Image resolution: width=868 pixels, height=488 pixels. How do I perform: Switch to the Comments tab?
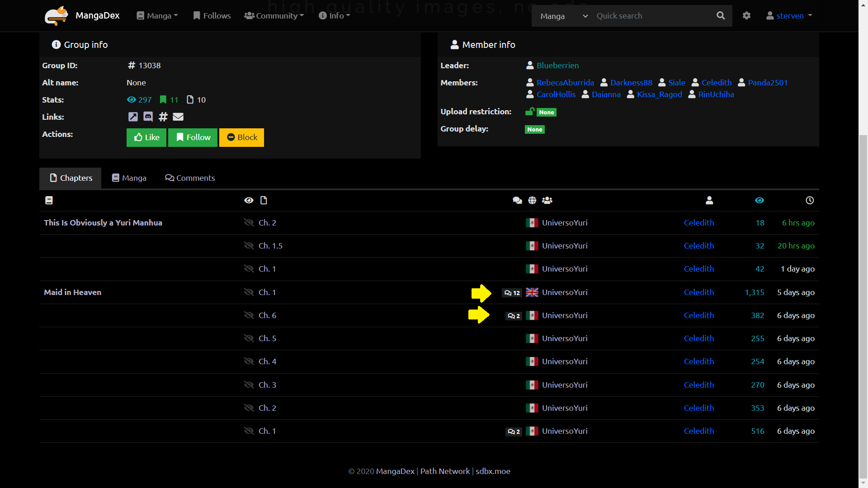coord(190,178)
